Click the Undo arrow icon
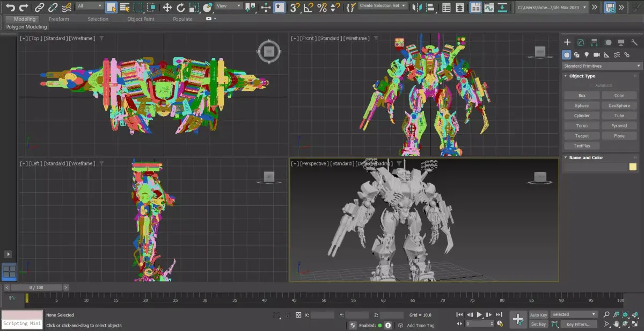The image size is (644, 331). click(10, 8)
